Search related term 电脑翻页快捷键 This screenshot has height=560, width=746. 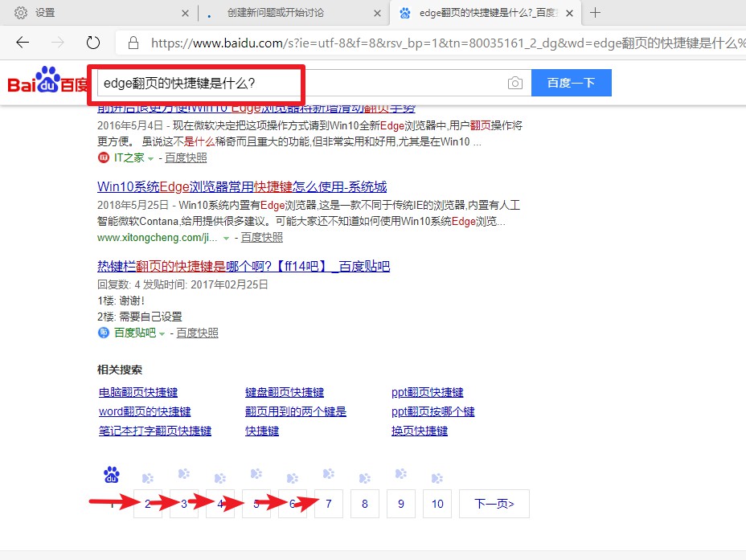[x=138, y=392]
